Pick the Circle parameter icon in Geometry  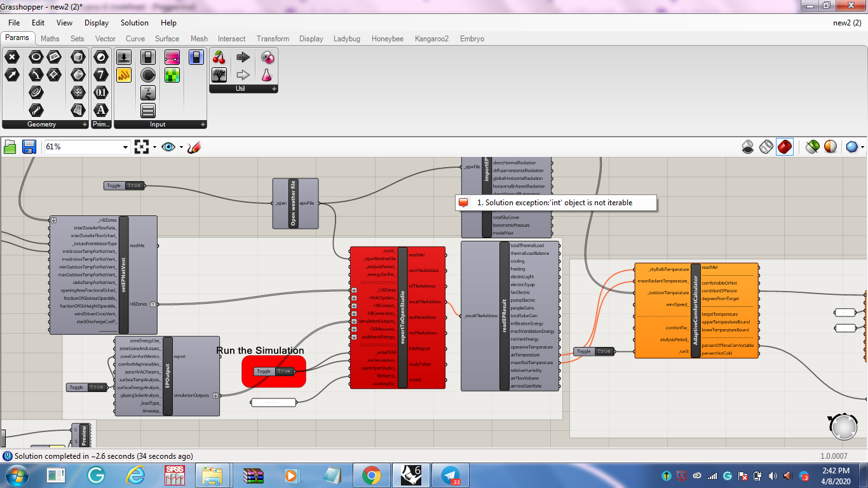click(36, 57)
